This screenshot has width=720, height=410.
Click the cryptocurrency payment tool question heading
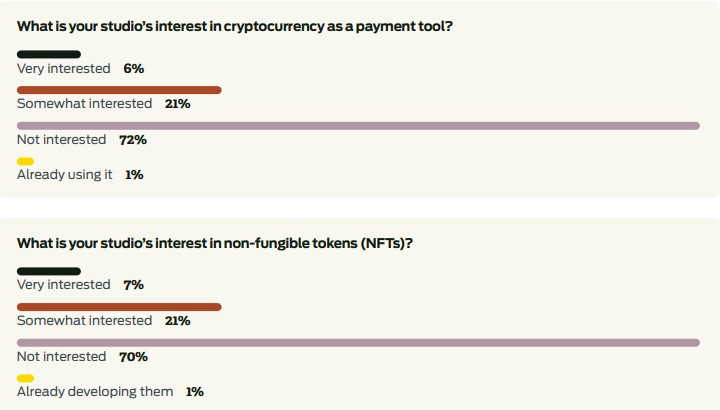pyautogui.click(x=235, y=26)
